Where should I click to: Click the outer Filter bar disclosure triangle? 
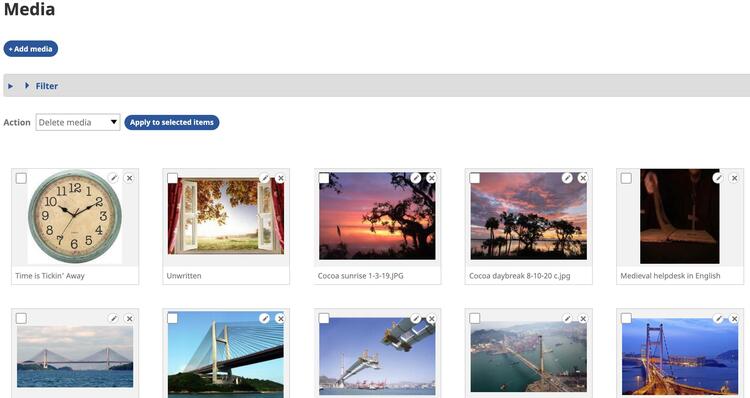point(11,86)
